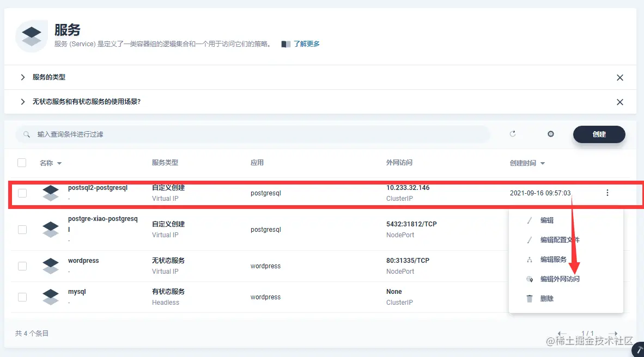Click the globe icon for 编辑外网访问
The width and height of the screenshot is (644, 357).
pos(530,279)
